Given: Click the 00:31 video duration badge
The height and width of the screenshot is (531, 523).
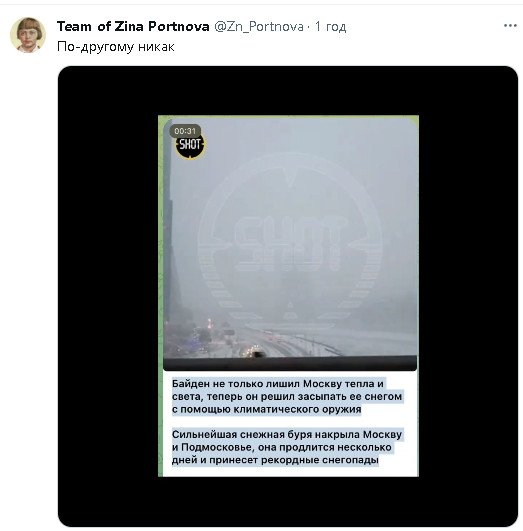Looking at the screenshot, I should (185, 131).
